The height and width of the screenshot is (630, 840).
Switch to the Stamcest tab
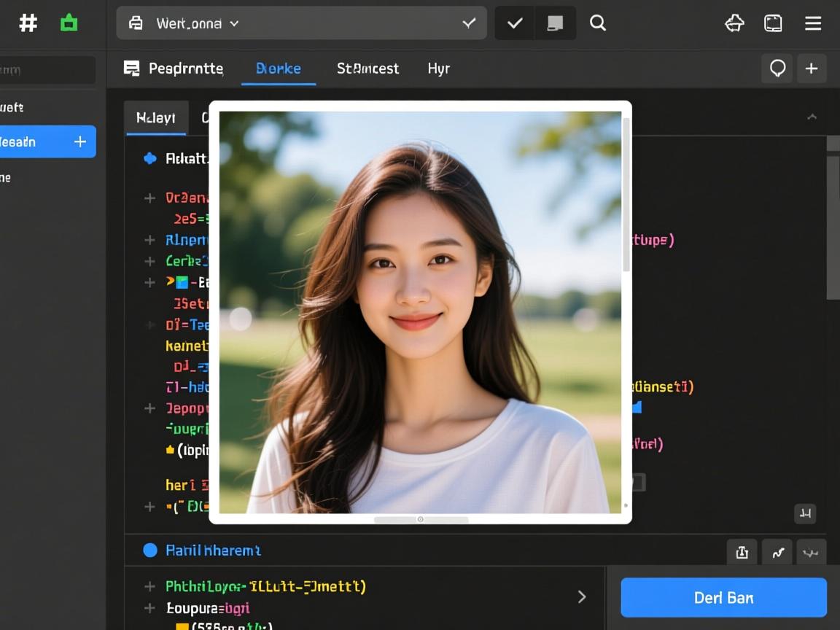pos(367,69)
